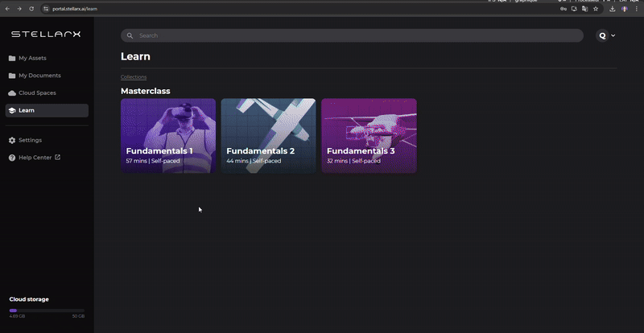Click the magnifier icon in the search bar

pos(130,35)
